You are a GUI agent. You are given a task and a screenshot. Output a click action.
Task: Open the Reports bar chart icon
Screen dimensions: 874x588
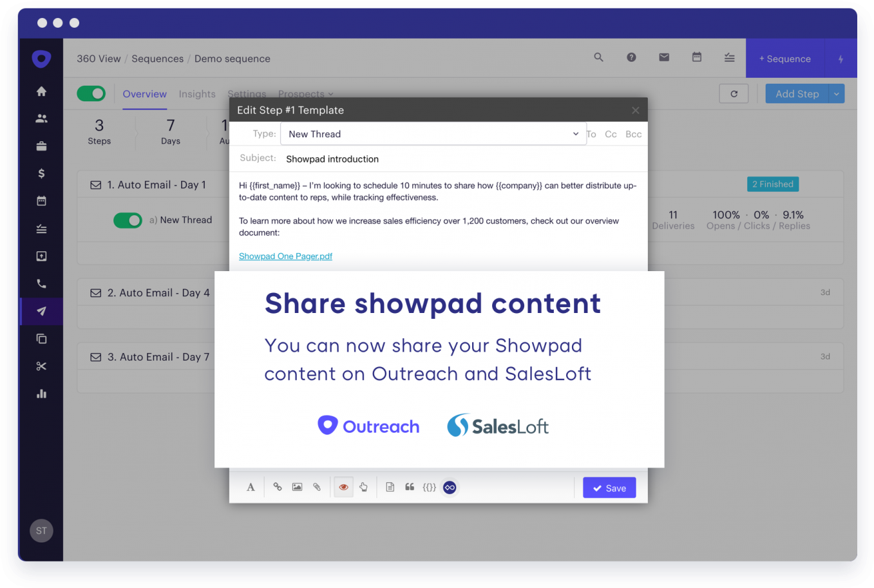coord(41,394)
